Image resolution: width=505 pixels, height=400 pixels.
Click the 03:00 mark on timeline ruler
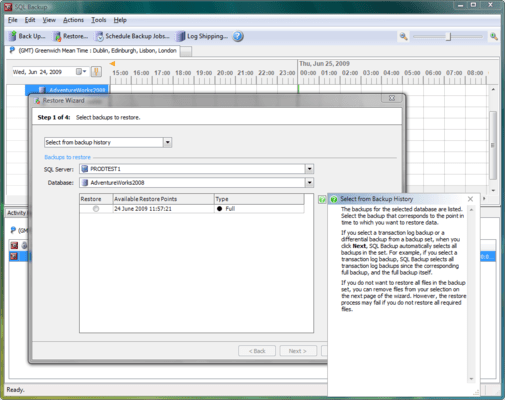pyautogui.click(x=371, y=73)
